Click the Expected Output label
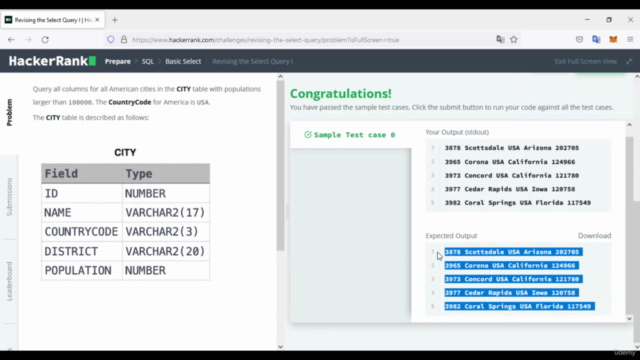640x360 pixels. [451, 236]
